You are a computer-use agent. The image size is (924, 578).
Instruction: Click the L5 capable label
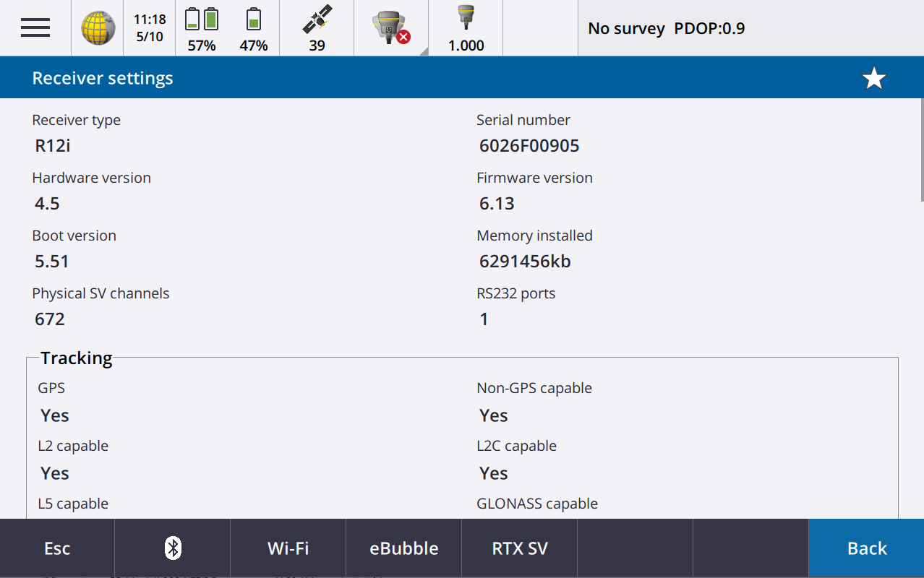point(73,504)
